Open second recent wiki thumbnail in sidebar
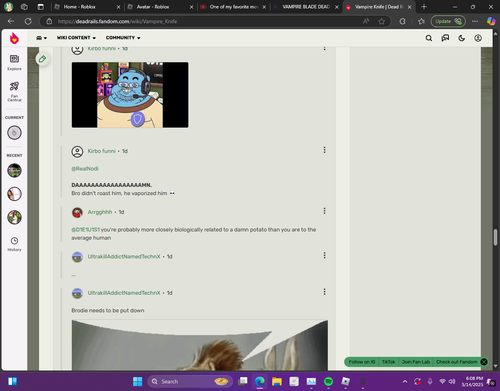Image resolution: width=500 pixels, height=391 pixels. point(14,194)
